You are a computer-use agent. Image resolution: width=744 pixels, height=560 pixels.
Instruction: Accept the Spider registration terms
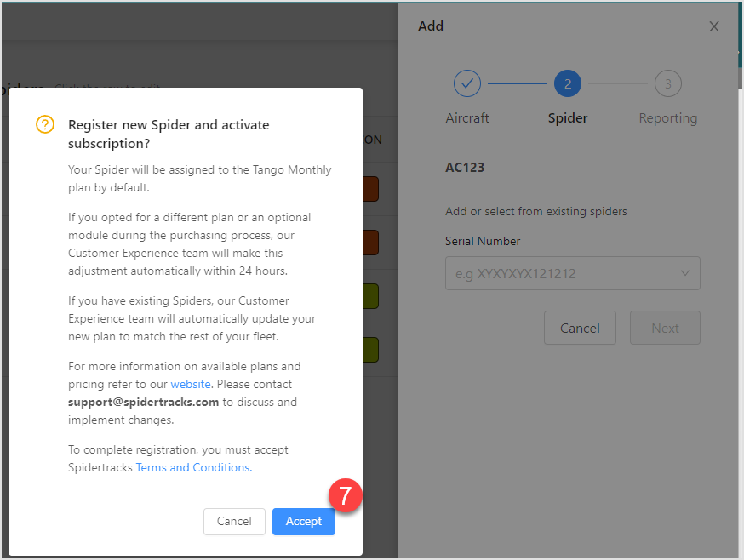tap(304, 522)
